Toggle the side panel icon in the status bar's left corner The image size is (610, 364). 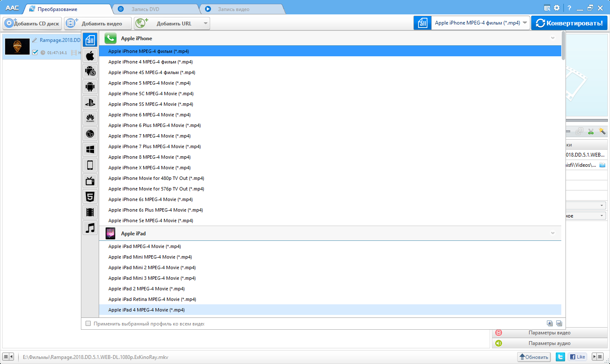pos(8,357)
